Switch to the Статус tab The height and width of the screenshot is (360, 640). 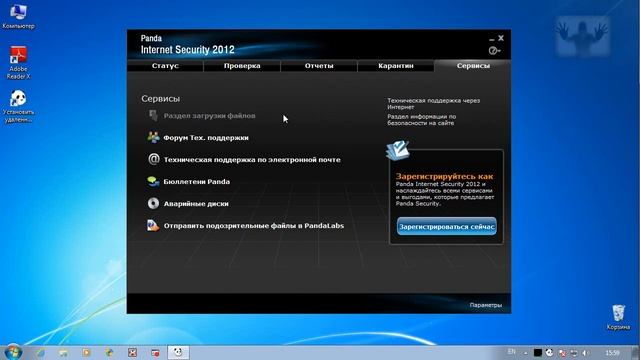point(165,66)
